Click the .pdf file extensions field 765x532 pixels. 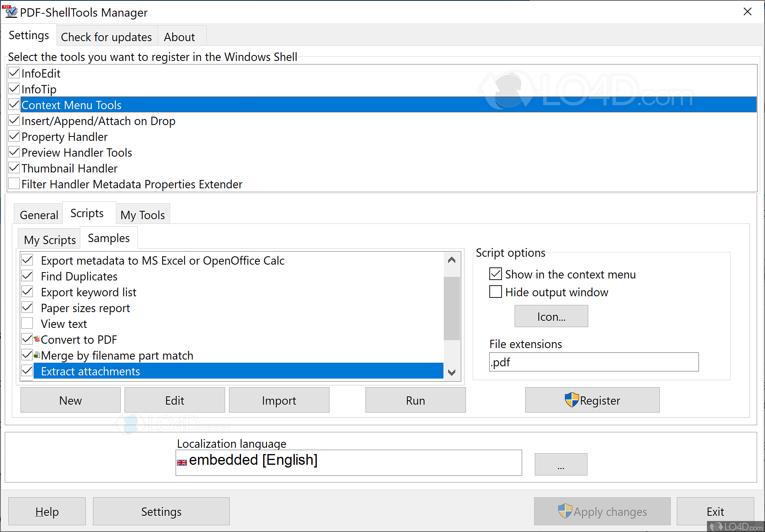tap(593, 362)
